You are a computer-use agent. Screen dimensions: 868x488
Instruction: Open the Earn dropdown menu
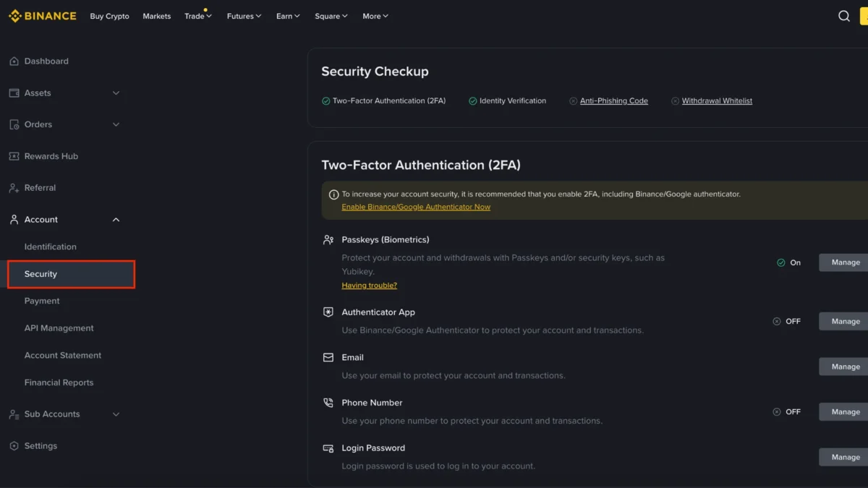tap(288, 16)
